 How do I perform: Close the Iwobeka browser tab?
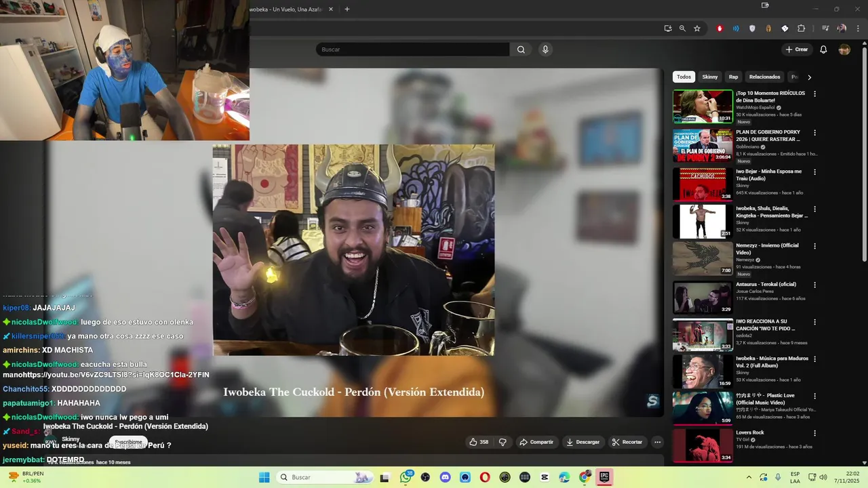click(331, 9)
